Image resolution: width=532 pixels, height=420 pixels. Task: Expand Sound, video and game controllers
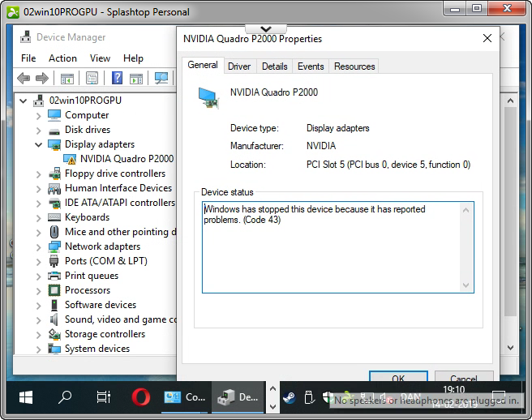[x=38, y=320]
